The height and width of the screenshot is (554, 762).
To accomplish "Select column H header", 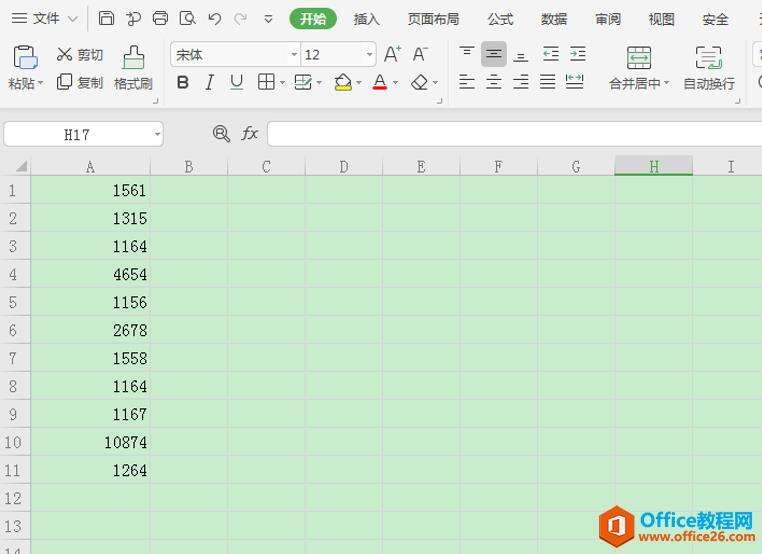I will click(x=654, y=166).
